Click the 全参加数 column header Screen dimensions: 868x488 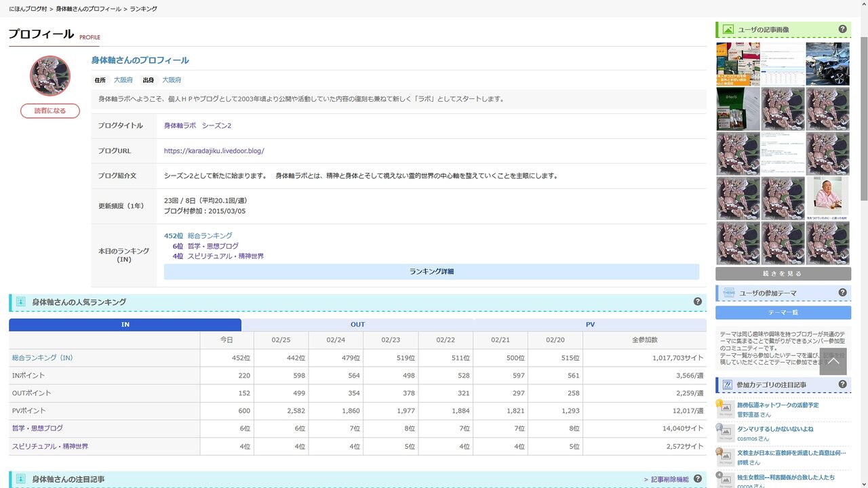click(644, 340)
